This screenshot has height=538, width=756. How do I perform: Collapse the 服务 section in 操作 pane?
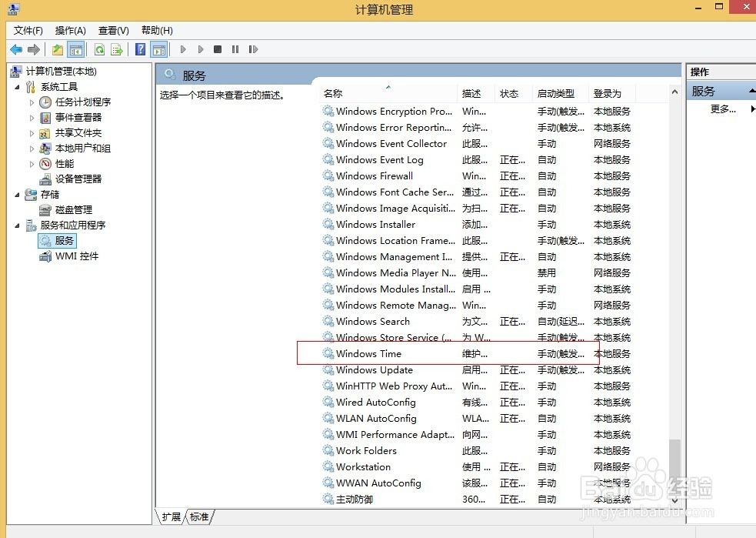pos(751,91)
